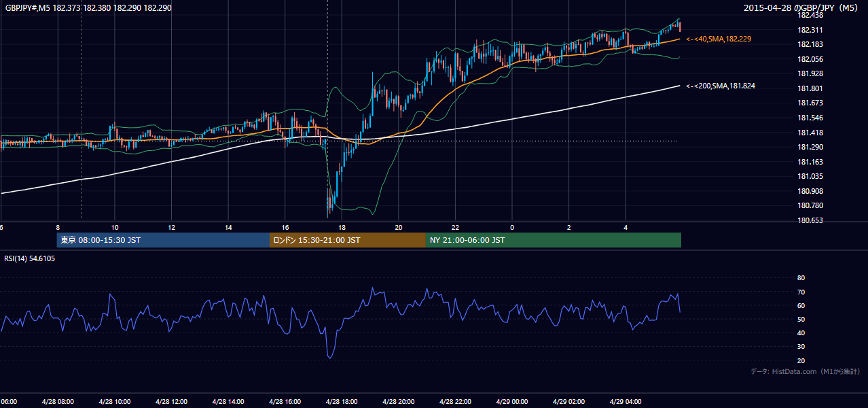Click hour label 14 under the price chart
Viewport: 868px width, 408px height.
click(229, 228)
